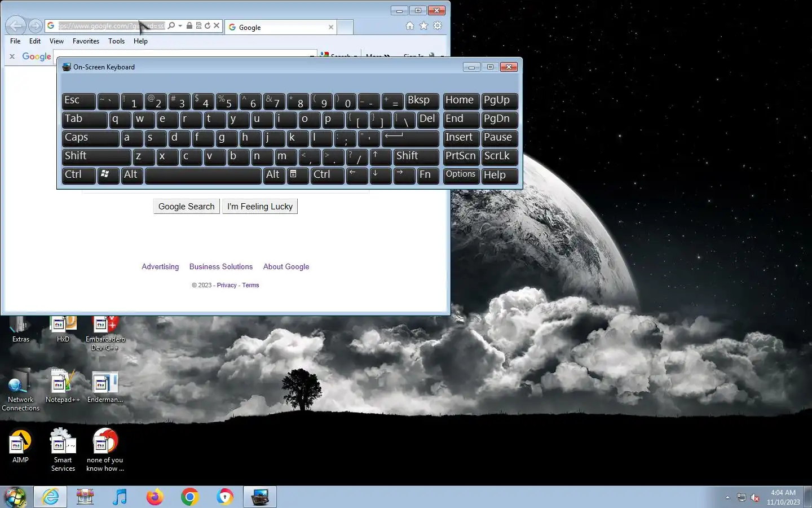812x508 pixels.
Task: Open the Privacy link
Action: (x=227, y=285)
